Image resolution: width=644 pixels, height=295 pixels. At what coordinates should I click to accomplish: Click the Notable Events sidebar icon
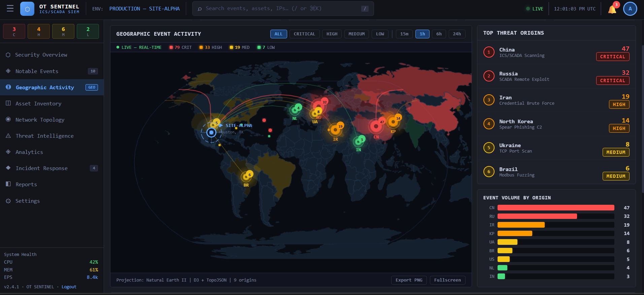[8, 71]
